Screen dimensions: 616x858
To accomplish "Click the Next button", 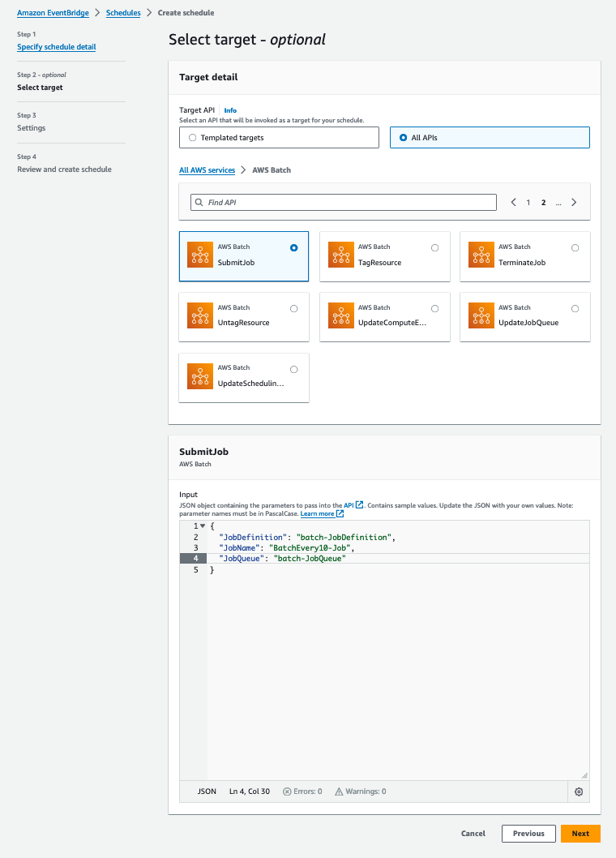I will tap(580, 833).
